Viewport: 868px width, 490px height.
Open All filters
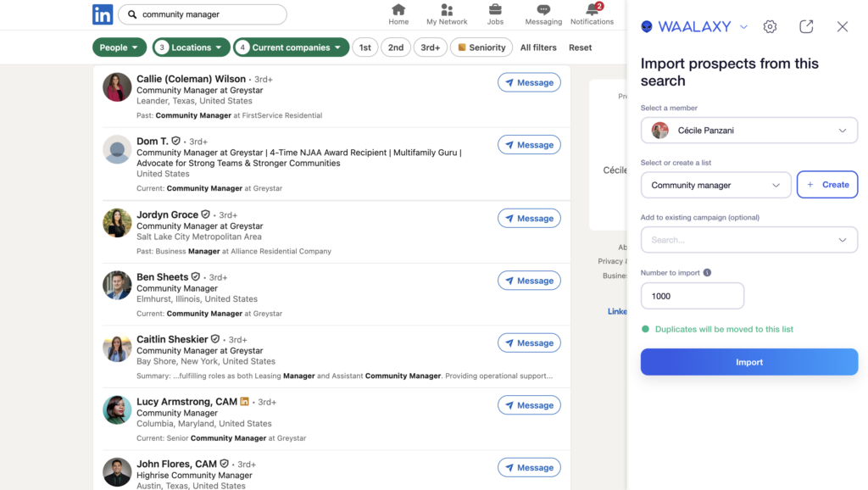click(x=538, y=47)
